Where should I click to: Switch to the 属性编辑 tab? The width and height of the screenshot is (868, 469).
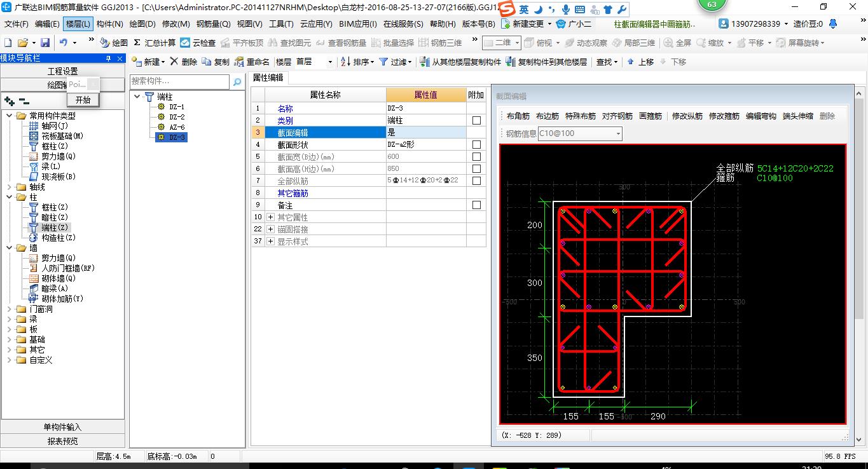click(x=268, y=78)
